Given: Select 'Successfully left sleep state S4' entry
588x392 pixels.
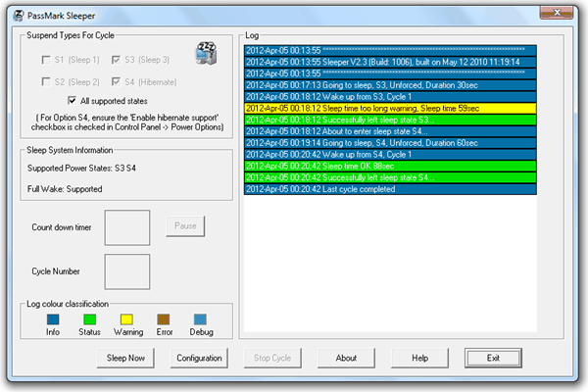Looking at the screenshot, I should [390, 177].
